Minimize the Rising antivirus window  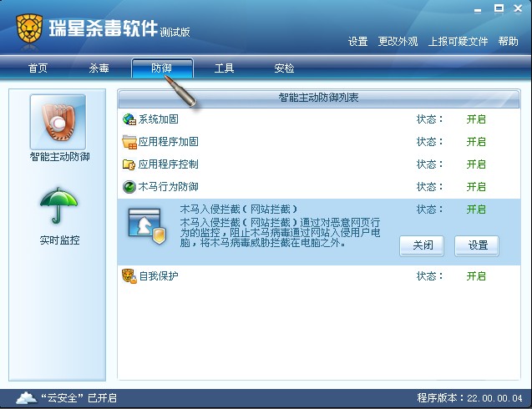pos(478,11)
